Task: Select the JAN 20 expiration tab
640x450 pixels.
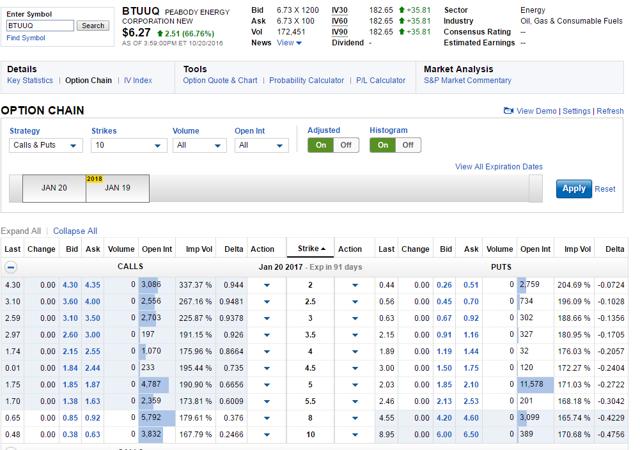Action: coord(54,188)
